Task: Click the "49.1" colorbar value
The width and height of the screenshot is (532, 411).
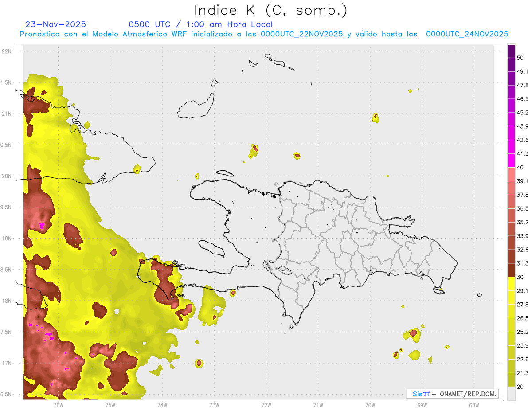Action: [523, 71]
